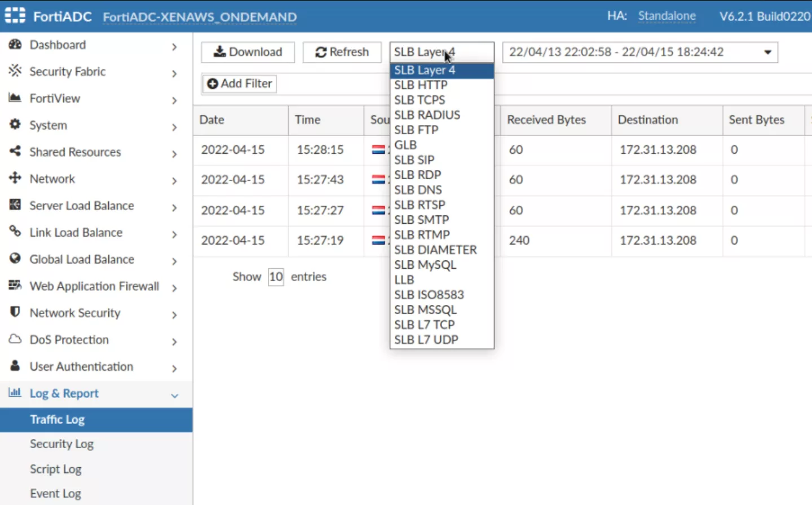812x505 pixels.
Task: Pick SLB MySQL from the list
Action: click(x=442, y=265)
